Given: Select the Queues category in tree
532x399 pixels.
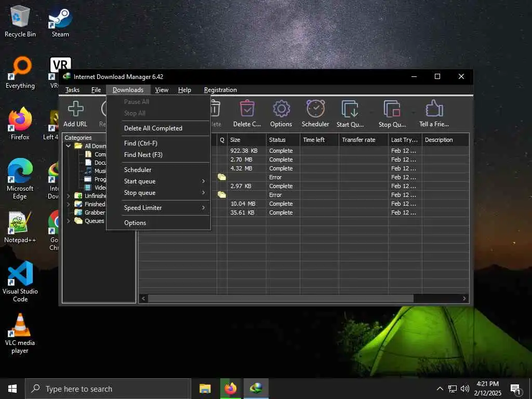Looking at the screenshot, I should (x=89, y=221).
